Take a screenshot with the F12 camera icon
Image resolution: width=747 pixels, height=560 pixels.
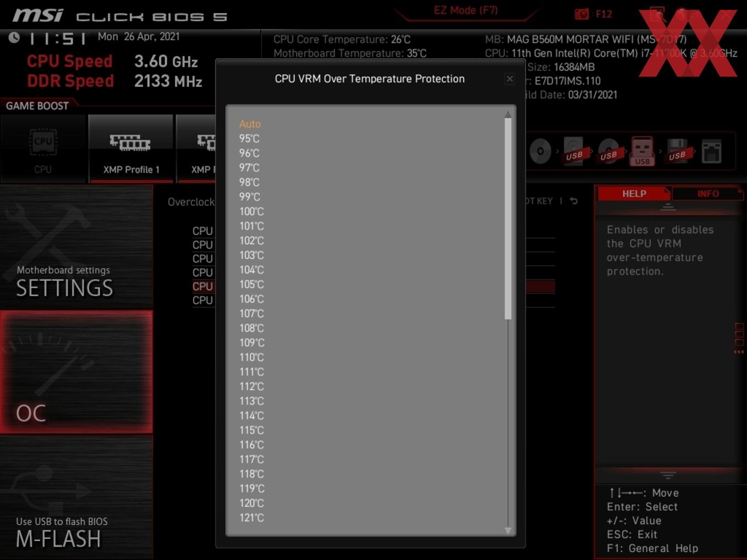[582, 14]
